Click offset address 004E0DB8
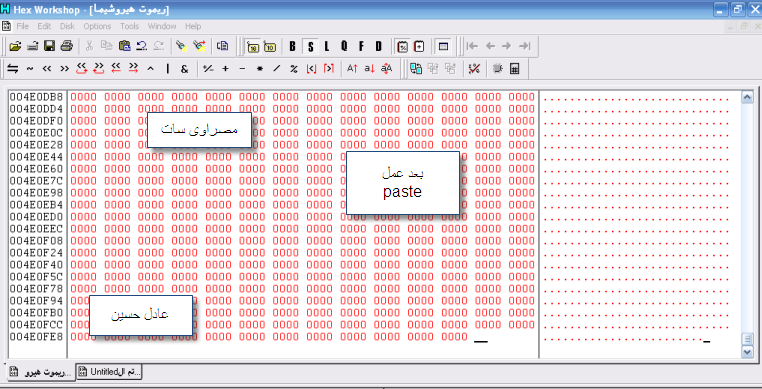The width and height of the screenshot is (762, 389). [36, 97]
